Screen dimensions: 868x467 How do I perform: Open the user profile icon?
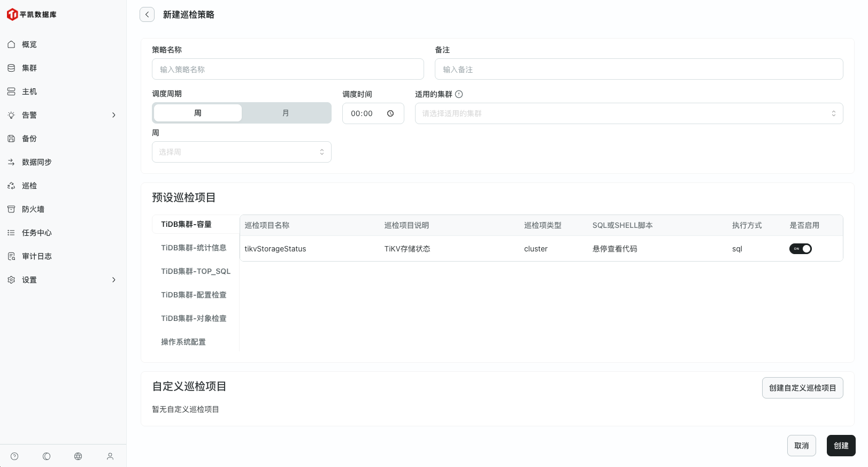(110, 456)
